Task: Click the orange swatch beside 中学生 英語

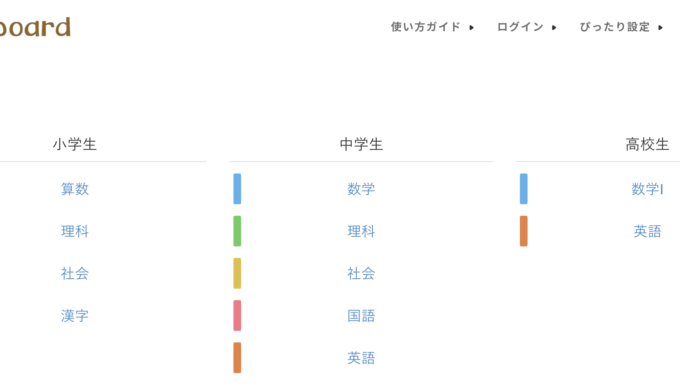Action: tap(237, 357)
